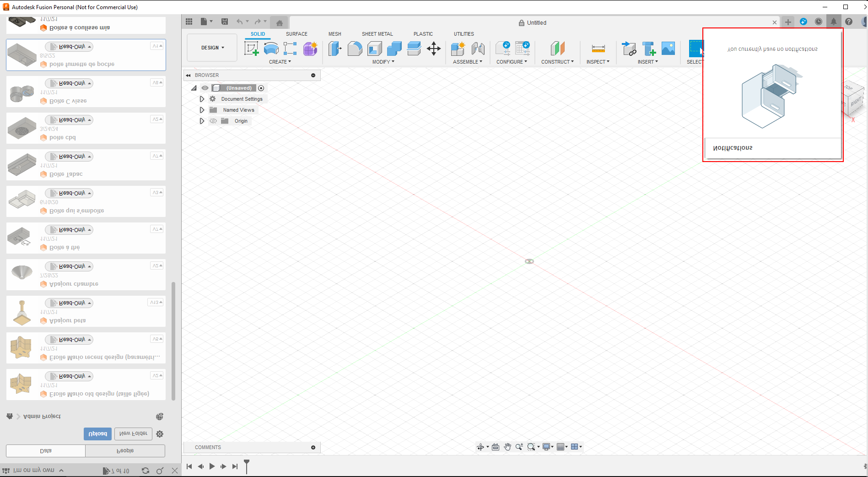Select the Revolve tool in Create
868x477 pixels.
pyautogui.click(x=271, y=48)
